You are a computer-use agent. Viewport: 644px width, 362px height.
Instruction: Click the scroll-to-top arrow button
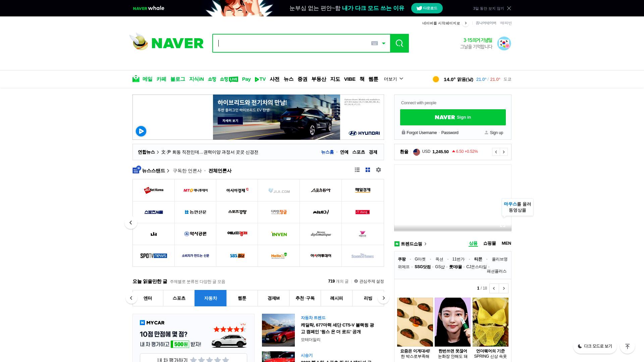pos(627,346)
